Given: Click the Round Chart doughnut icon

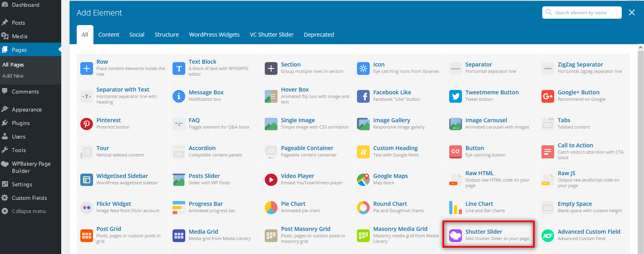Looking at the screenshot, I should tap(363, 208).
